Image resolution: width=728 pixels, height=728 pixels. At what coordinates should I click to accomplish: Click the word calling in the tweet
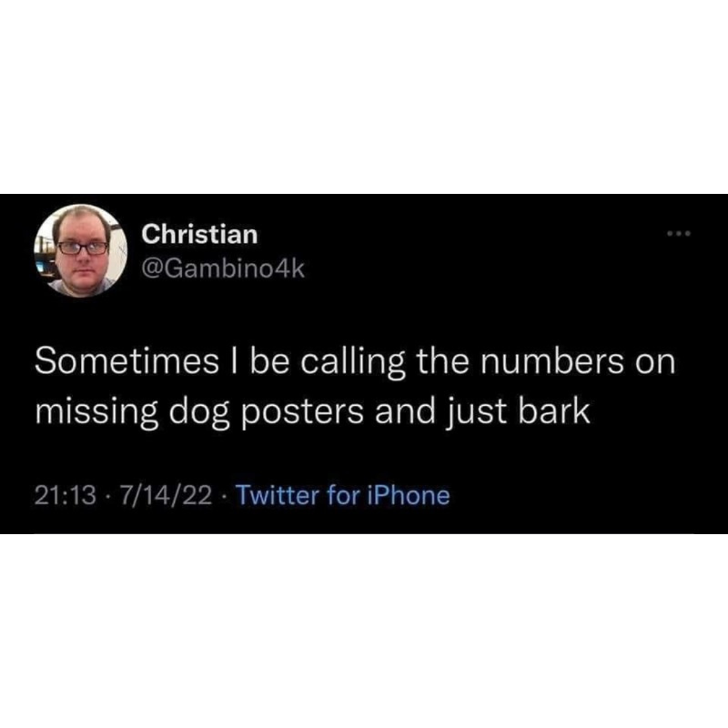pyautogui.click(x=352, y=364)
